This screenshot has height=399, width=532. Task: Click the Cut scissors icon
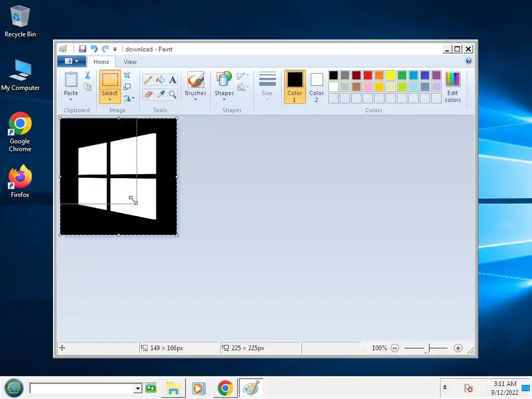87,75
